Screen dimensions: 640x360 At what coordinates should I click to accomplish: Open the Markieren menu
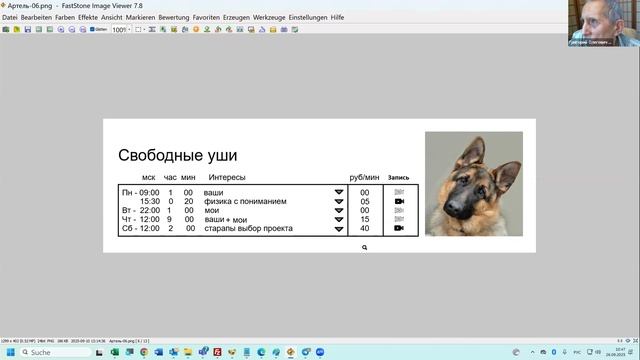click(x=140, y=18)
